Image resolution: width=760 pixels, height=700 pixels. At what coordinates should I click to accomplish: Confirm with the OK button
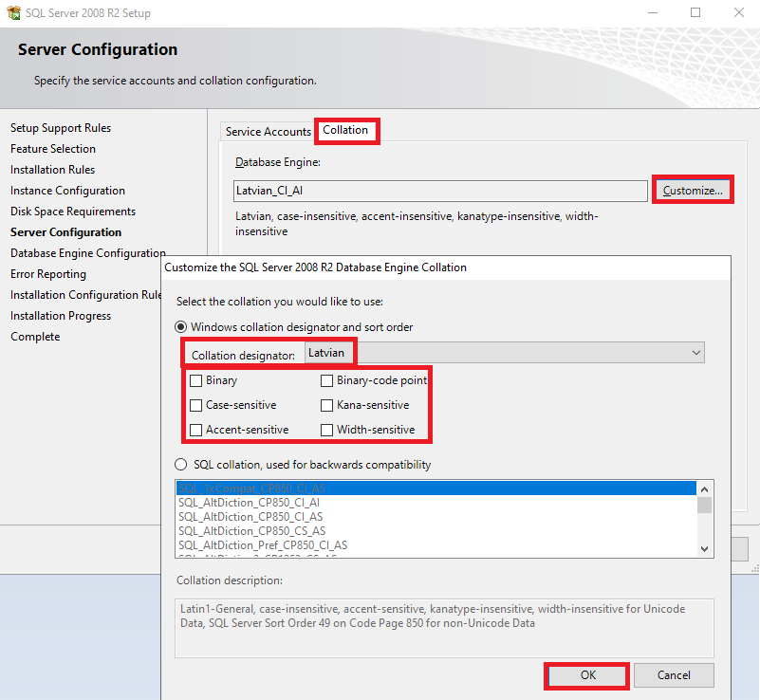tap(588, 675)
